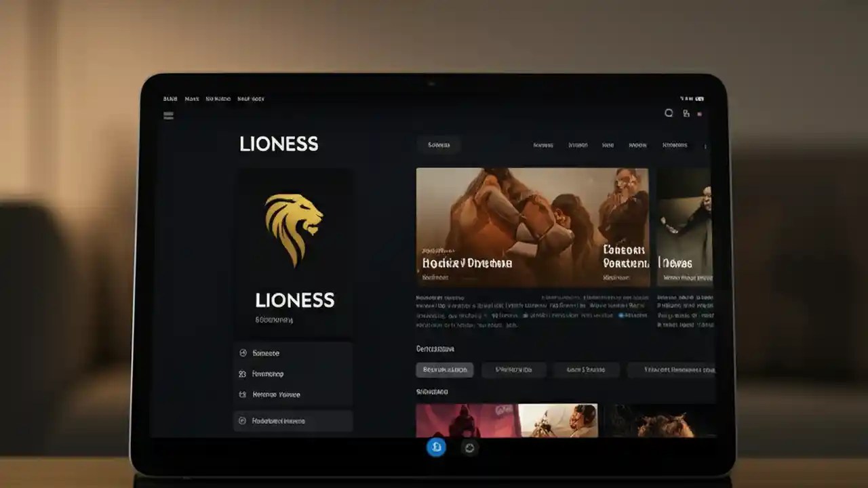
Task: Open the user profile icon beside search
Action: (686, 113)
